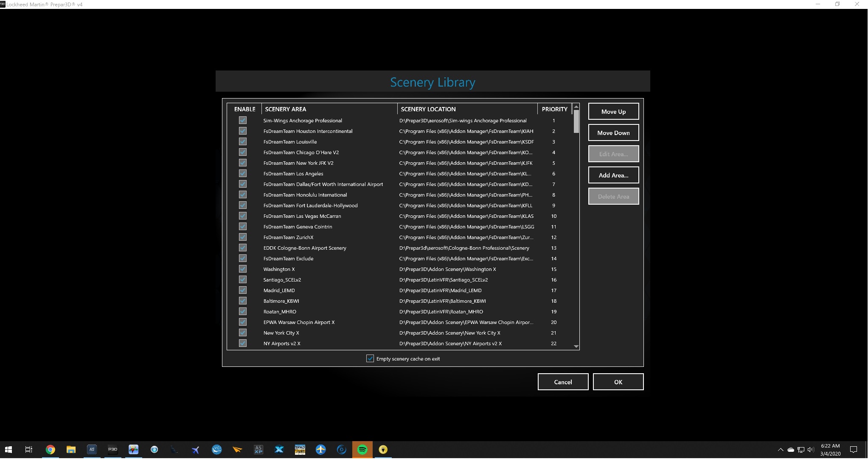
Task: Select the FsDreamTeam Los Angeles row
Action: point(400,174)
